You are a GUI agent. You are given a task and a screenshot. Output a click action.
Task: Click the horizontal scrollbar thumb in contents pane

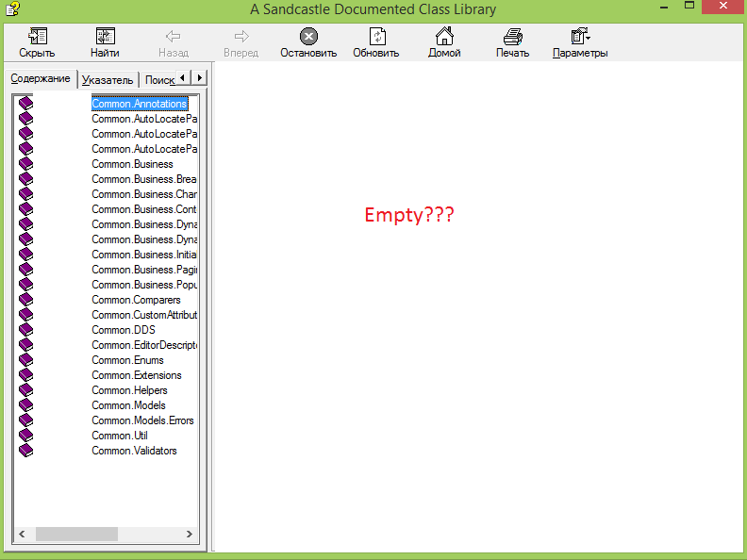pyautogui.click(x=76, y=534)
